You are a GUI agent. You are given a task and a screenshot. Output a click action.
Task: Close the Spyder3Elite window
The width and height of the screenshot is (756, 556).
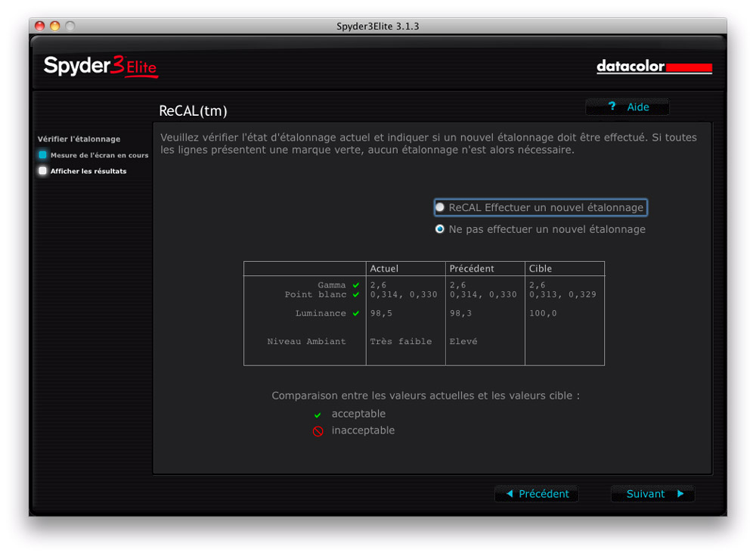(40, 26)
